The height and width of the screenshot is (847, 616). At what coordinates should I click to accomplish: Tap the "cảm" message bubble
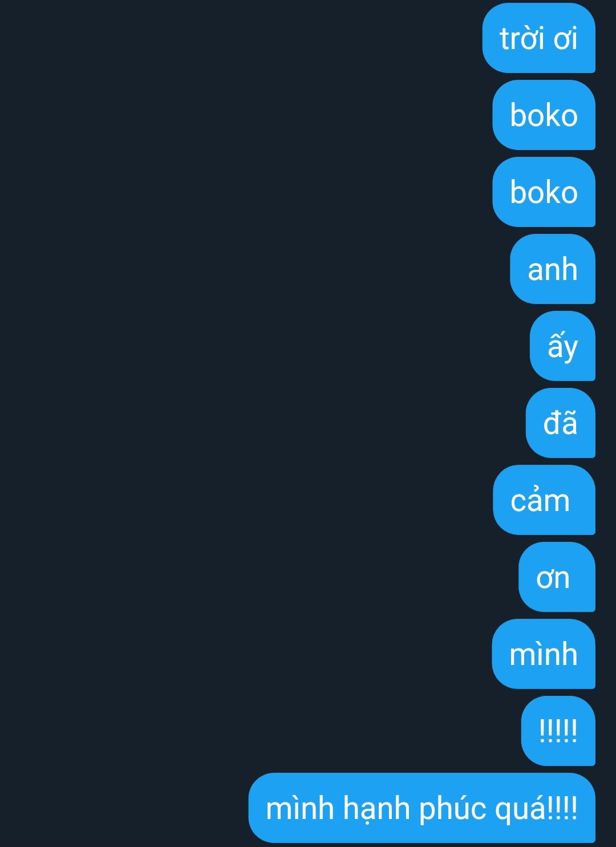[544, 500]
